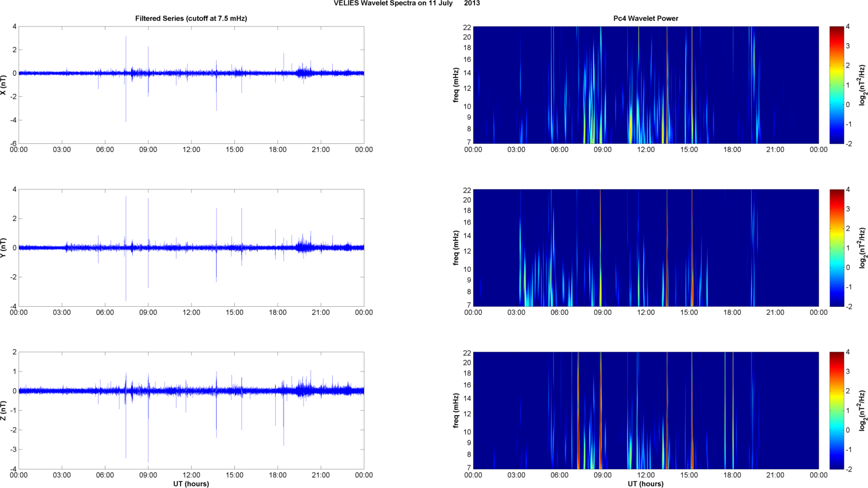Click the top wavelet plot's colorbar
Screen dimensions: 868x488
click(x=836, y=85)
